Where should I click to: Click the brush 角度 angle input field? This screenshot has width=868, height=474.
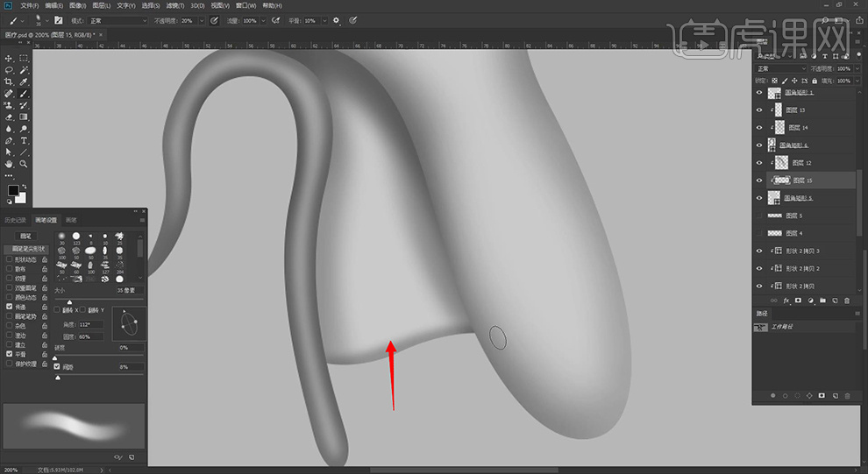click(90, 325)
